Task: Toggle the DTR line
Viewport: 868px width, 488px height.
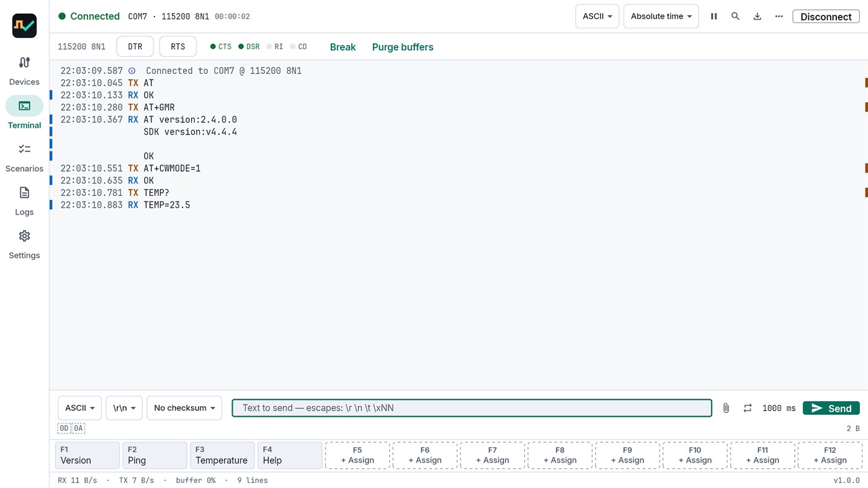Action: (x=135, y=47)
